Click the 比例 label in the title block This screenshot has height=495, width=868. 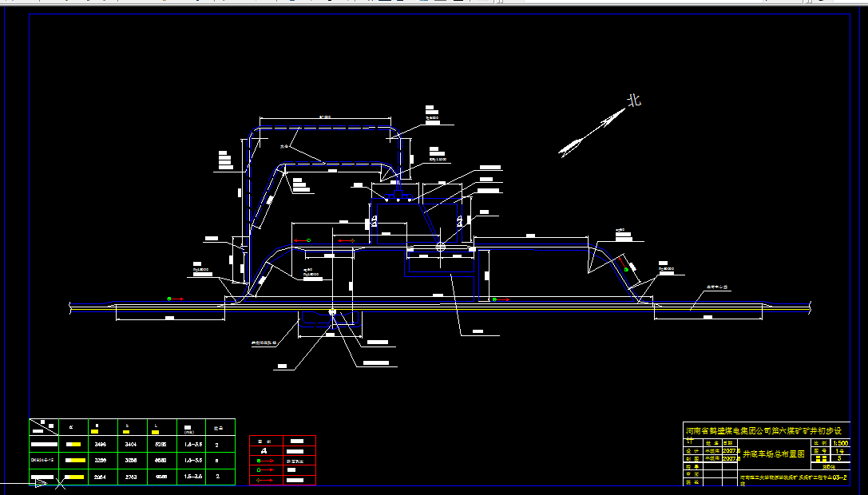pos(820,443)
